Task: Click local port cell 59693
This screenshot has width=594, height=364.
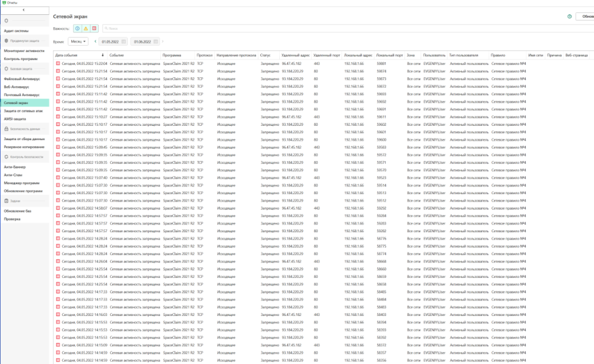Action: pos(381,94)
